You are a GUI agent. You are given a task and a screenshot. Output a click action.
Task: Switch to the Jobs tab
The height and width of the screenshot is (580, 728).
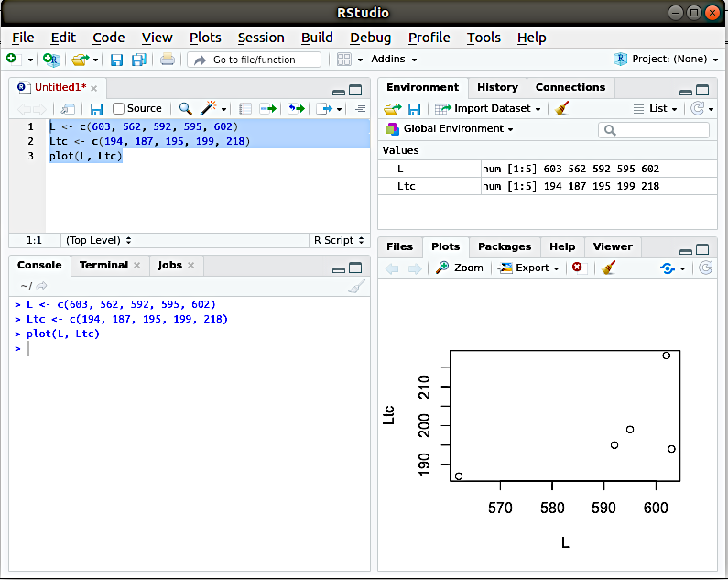[x=170, y=265]
